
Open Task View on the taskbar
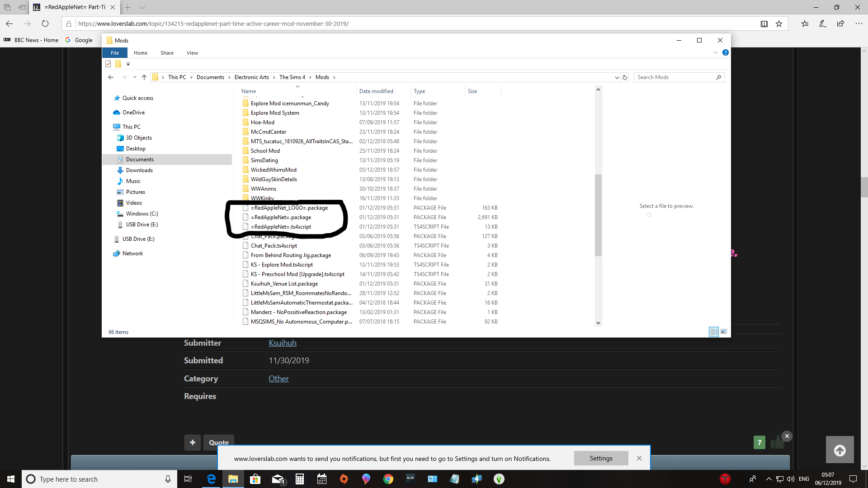click(x=188, y=479)
